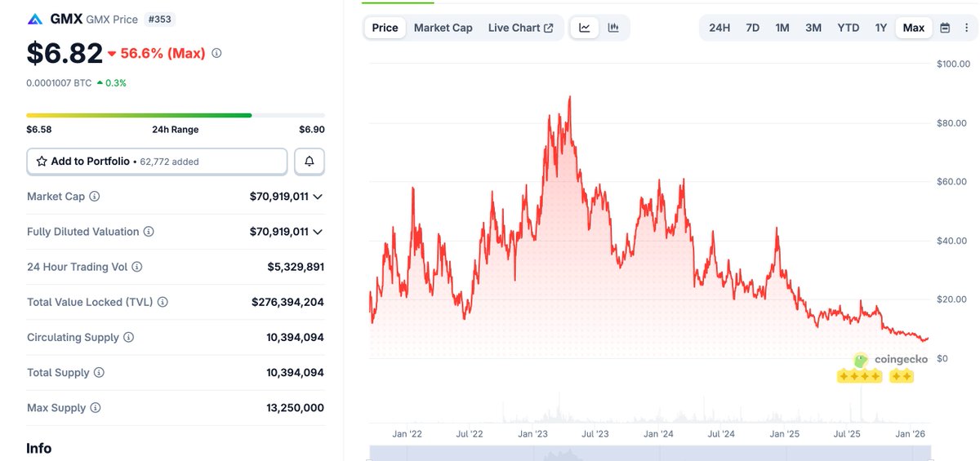Expand the Fully Diluted Valuation chevron
Viewport: 980px width, 461px height.
point(318,232)
